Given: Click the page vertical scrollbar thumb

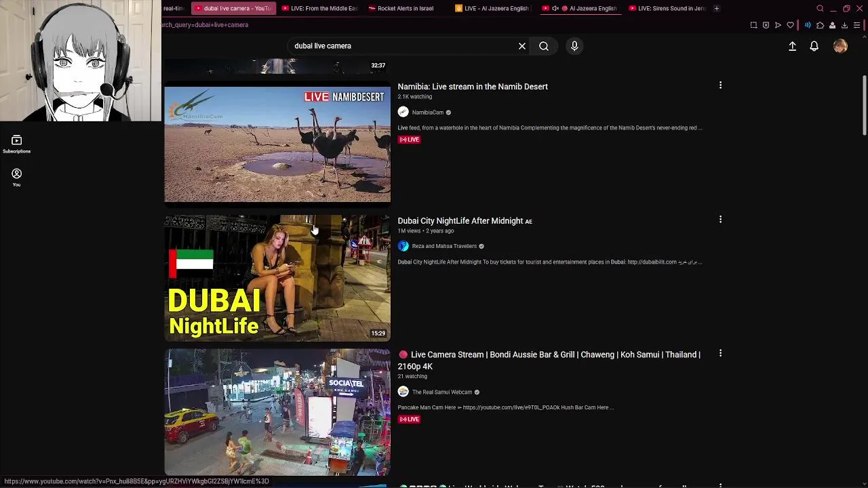Looking at the screenshot, I should tap(864, 105).
